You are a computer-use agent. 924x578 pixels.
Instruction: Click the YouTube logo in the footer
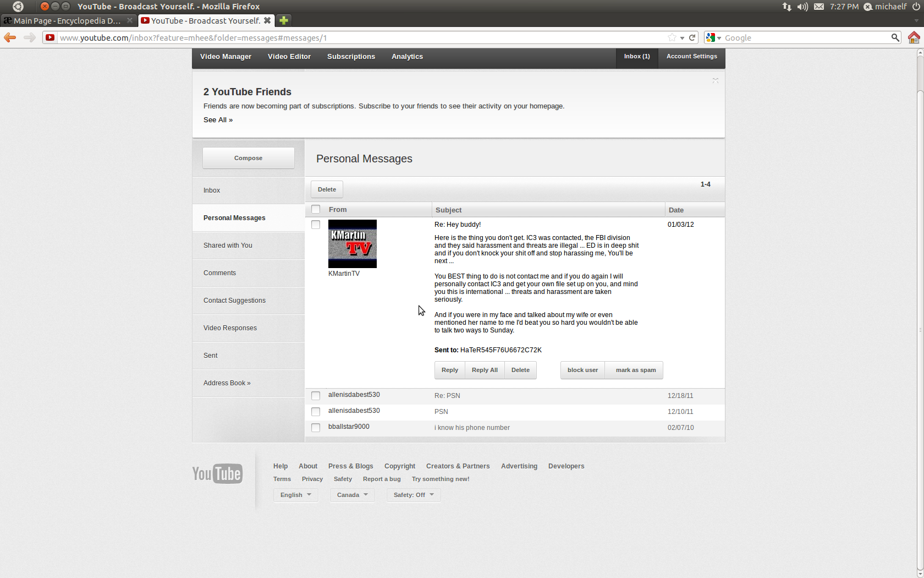click(x=217, y=473)
